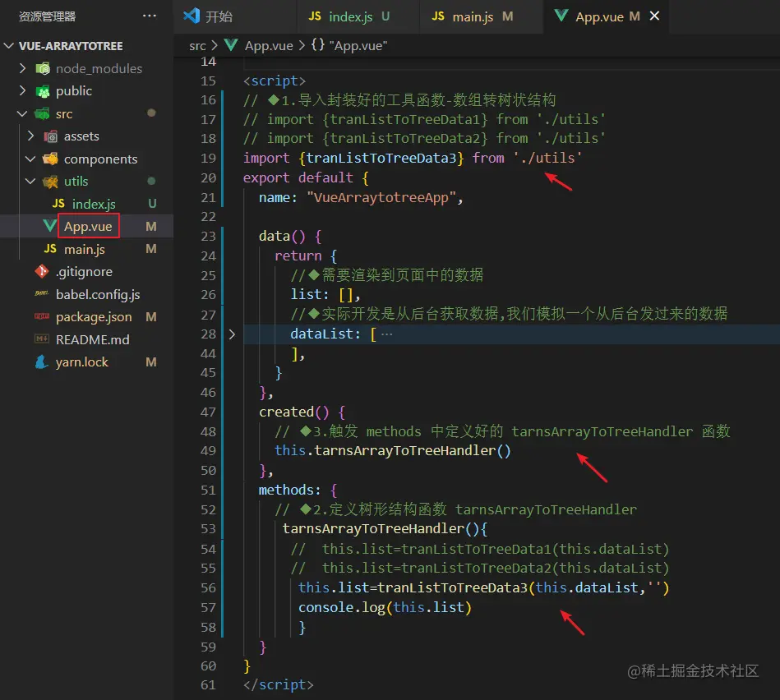The height and width of the screenshot is (700, 780).
Task: Click the node_modules folder icon
Action: click(x=43, y=69)
